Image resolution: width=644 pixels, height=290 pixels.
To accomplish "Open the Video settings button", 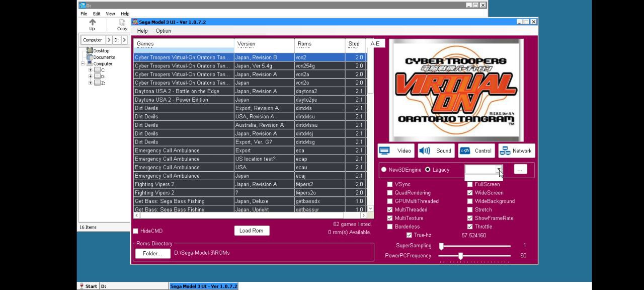I will (396, 151).
